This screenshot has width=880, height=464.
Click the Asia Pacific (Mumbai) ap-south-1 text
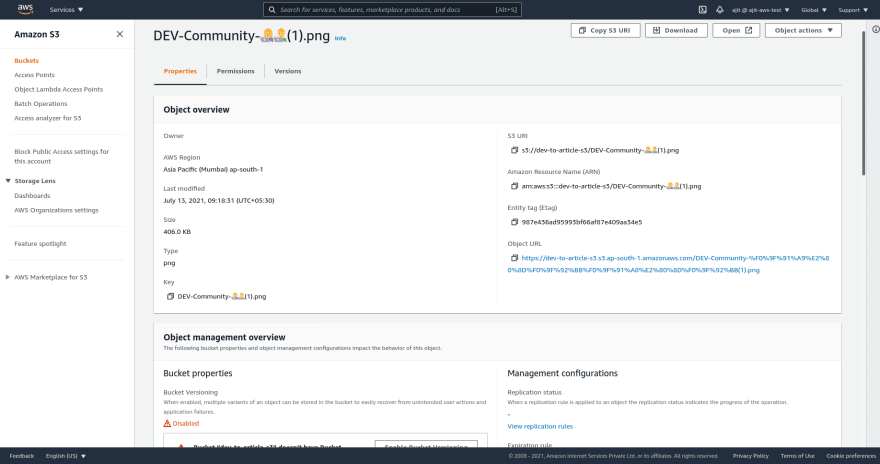pos(213,169)
